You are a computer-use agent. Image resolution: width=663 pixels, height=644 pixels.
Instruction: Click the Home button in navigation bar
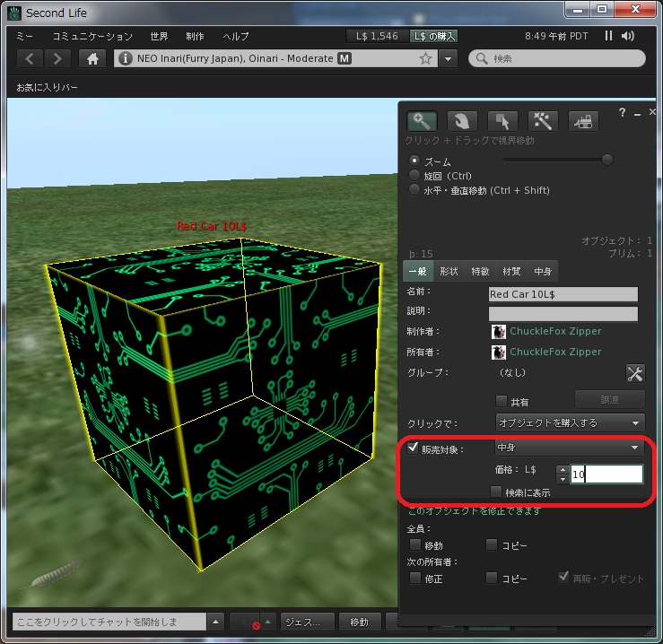[x=92, y=58]
